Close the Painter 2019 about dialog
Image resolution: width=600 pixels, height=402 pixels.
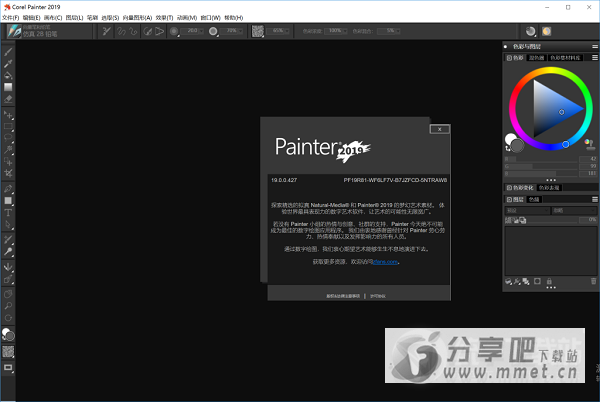[440, 129]
